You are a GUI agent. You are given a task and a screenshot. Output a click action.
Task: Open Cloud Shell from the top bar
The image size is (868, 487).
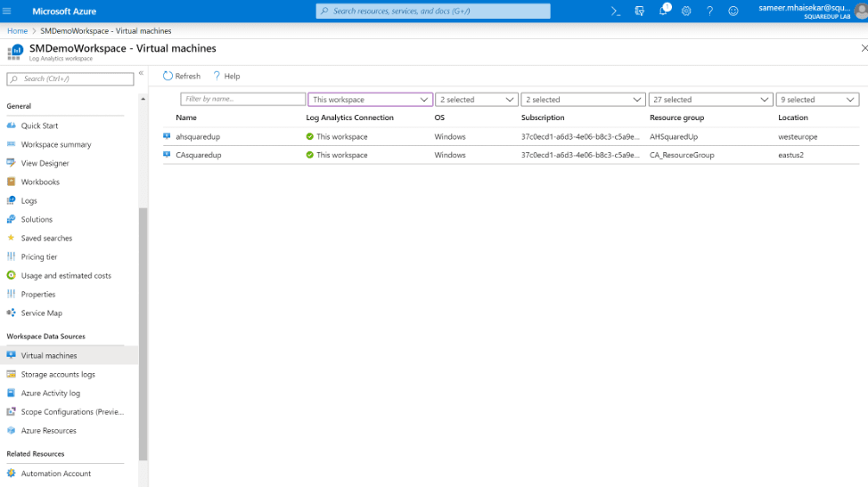pos(616,11)
